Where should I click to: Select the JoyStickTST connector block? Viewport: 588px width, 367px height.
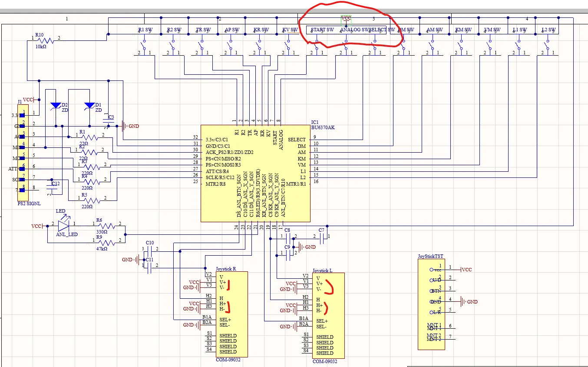click(431, 304)
